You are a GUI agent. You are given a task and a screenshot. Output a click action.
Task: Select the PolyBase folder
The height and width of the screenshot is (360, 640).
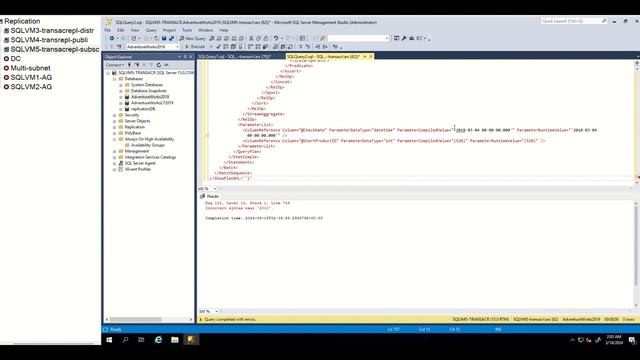tap(133, 133)
